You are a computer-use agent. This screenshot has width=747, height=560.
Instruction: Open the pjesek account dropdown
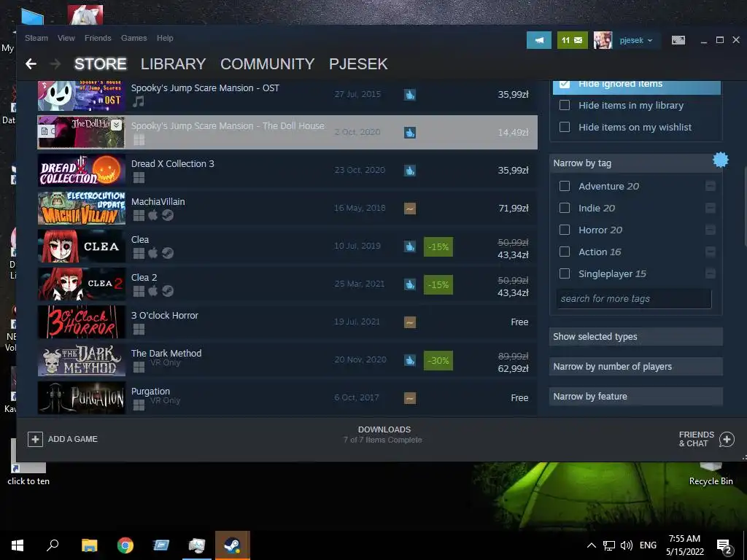pos(636,41)
